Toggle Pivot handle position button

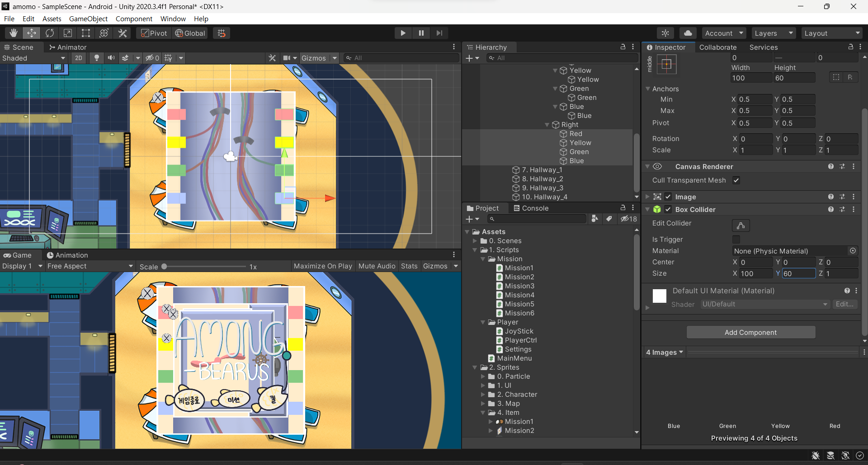point(154,33)
